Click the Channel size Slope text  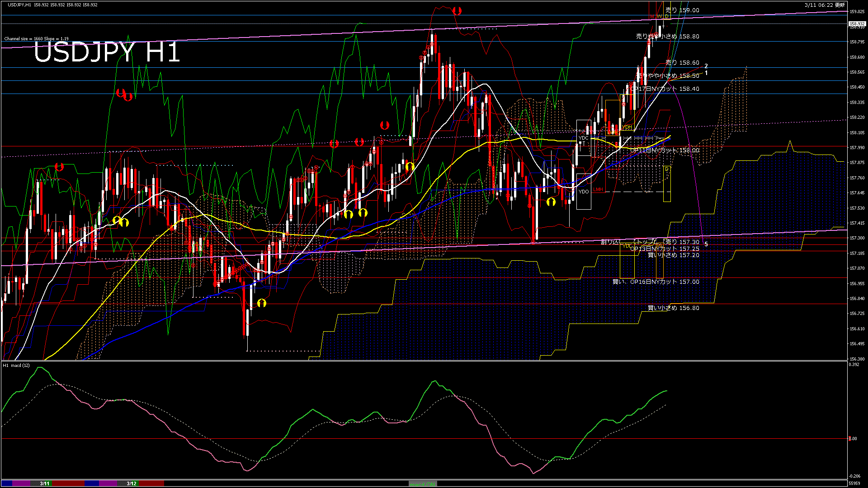pos(36,39)
